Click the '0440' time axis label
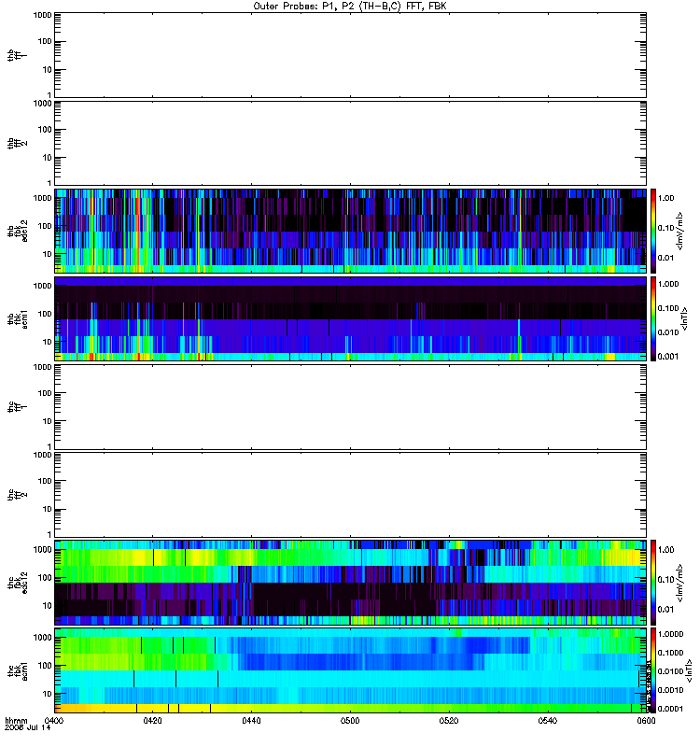700x747 pixels. coord(251,720)
